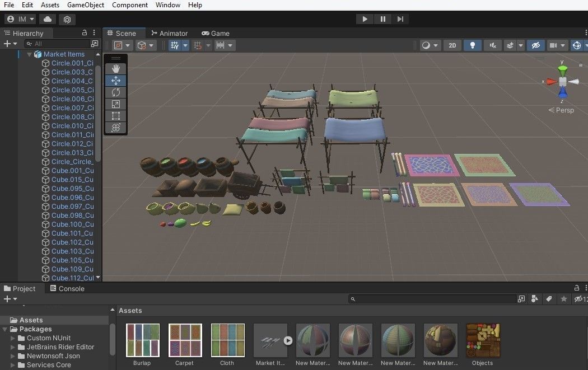Click the scene orientation gizmo green Y cone
588x370 pixels.
562,70
